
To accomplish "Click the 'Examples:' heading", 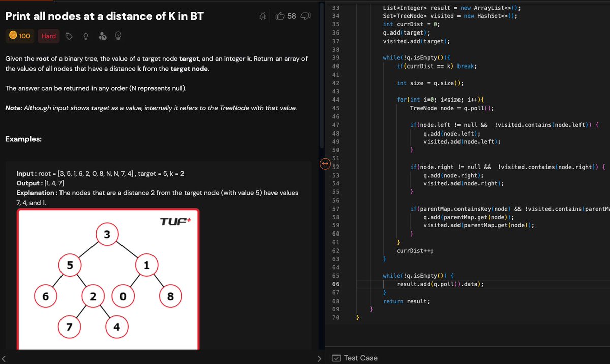I will pos(23,139).
